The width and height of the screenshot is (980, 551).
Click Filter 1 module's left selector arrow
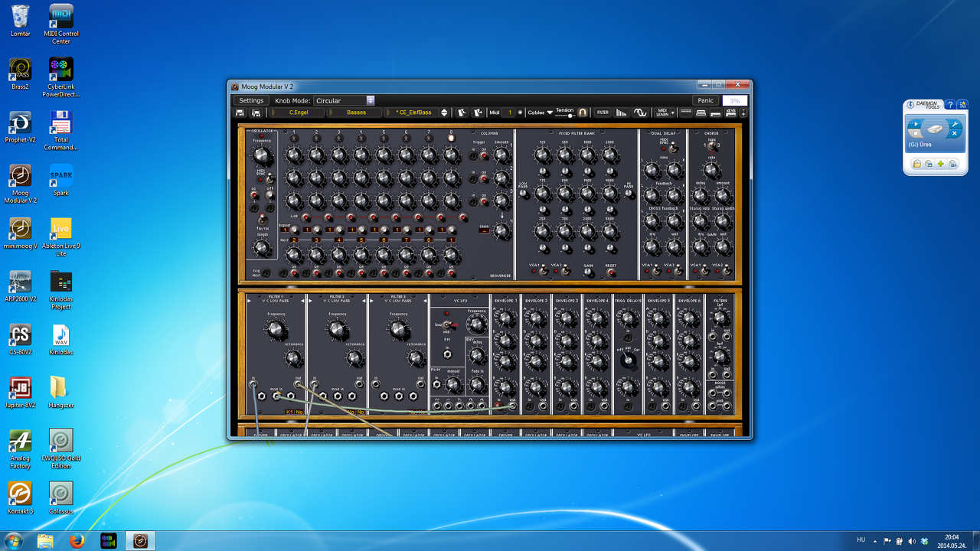coord(249,302)
